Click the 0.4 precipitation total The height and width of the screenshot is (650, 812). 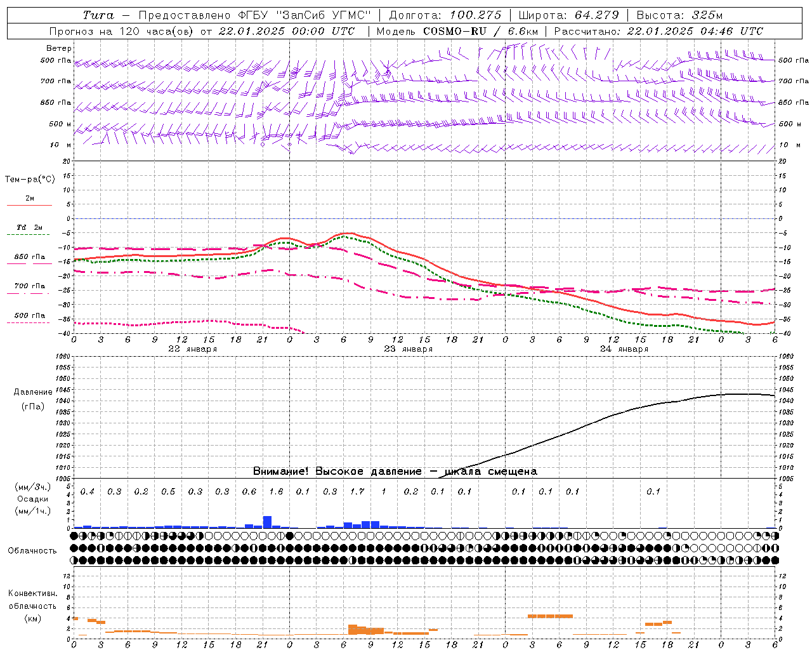coord(87,491)
